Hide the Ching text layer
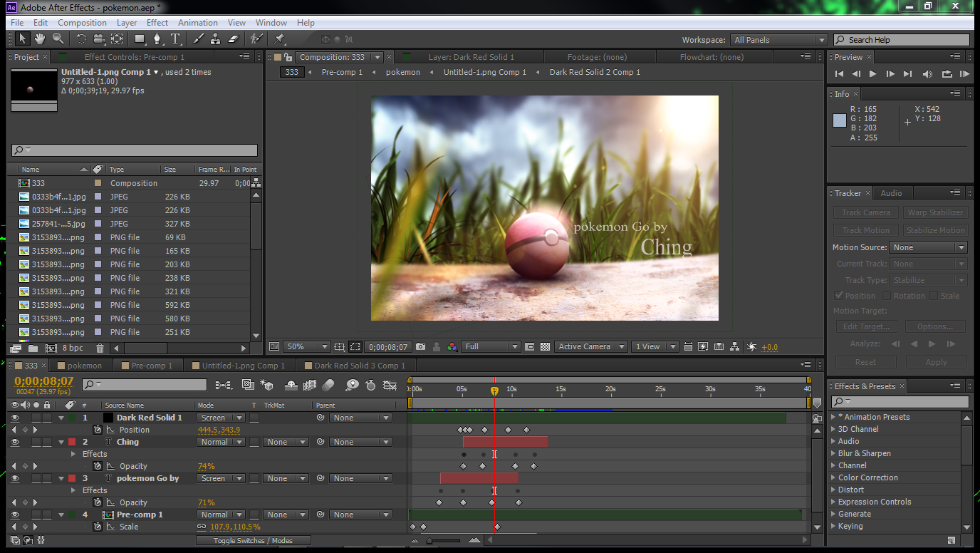Screen dimensions: 980x553 click(x=15, y=443)
